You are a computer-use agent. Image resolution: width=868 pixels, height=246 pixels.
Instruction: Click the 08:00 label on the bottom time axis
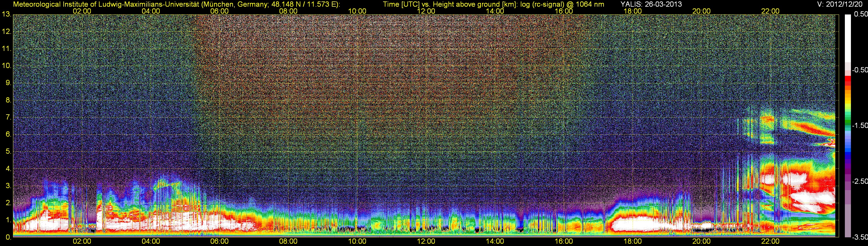tap(288, 241)
